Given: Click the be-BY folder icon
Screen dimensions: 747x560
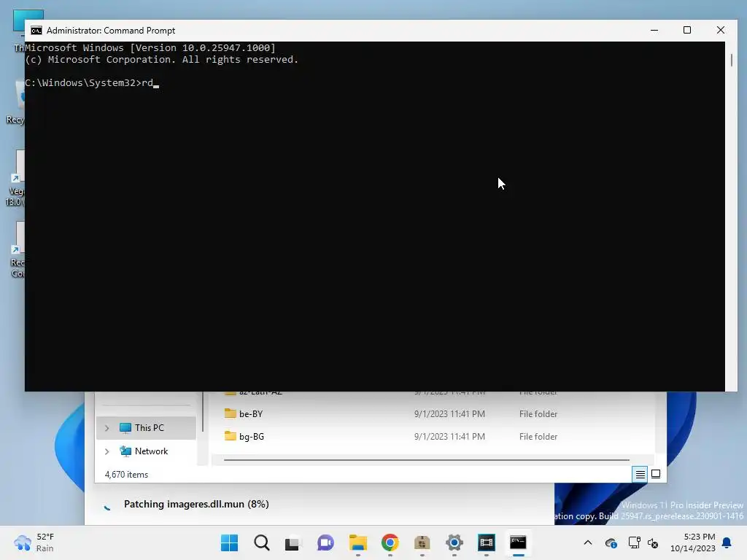Looking at the screenshot, I should (230, 413).
